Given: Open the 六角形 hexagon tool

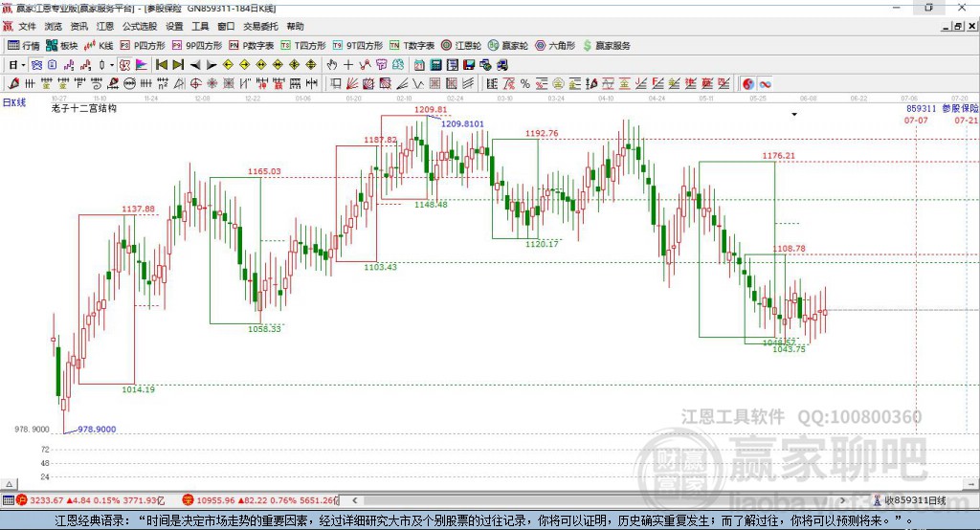Looking at the screenshot, I should [x=555, y=46].
